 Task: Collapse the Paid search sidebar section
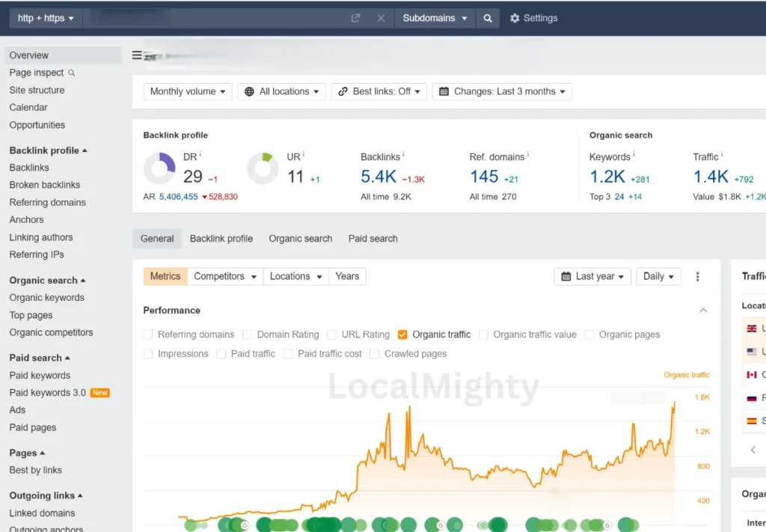pos(40,358)
